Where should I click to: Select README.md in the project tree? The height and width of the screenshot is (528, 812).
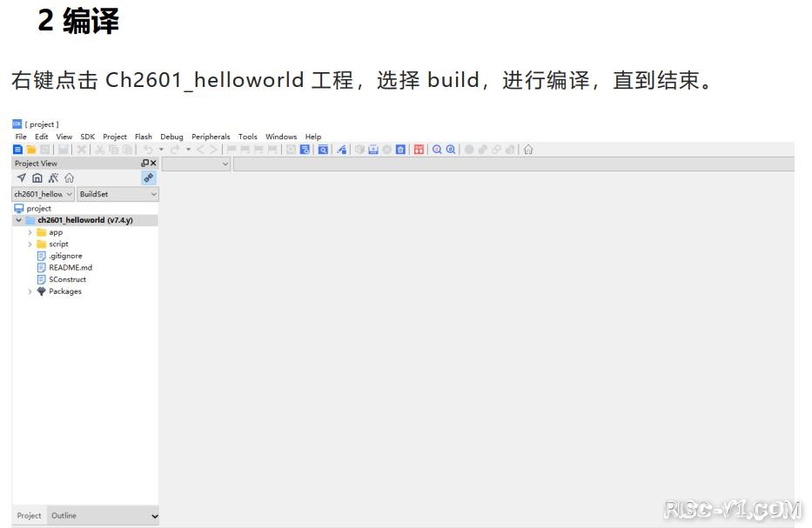coord(70,268)
